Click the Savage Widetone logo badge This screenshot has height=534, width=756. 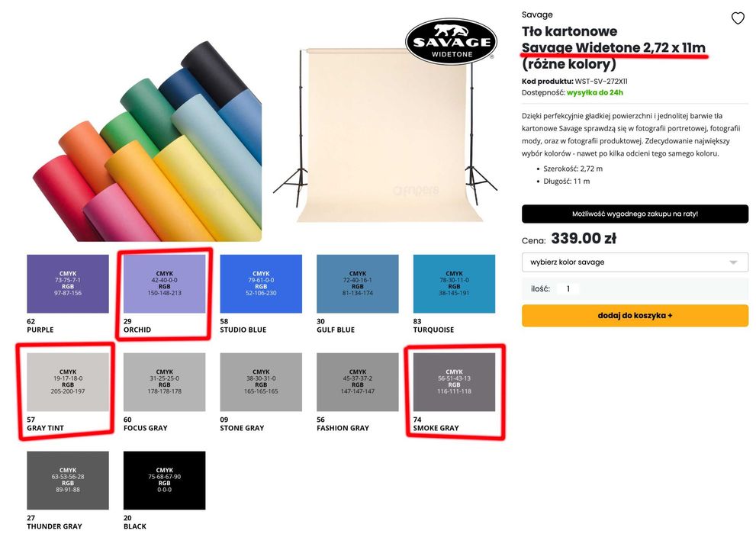(452, 42)
